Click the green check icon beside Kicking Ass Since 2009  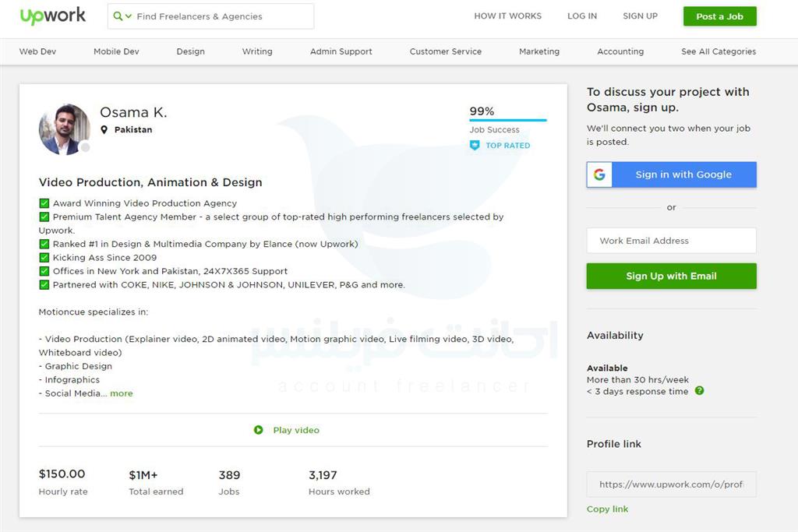[44, 258]
